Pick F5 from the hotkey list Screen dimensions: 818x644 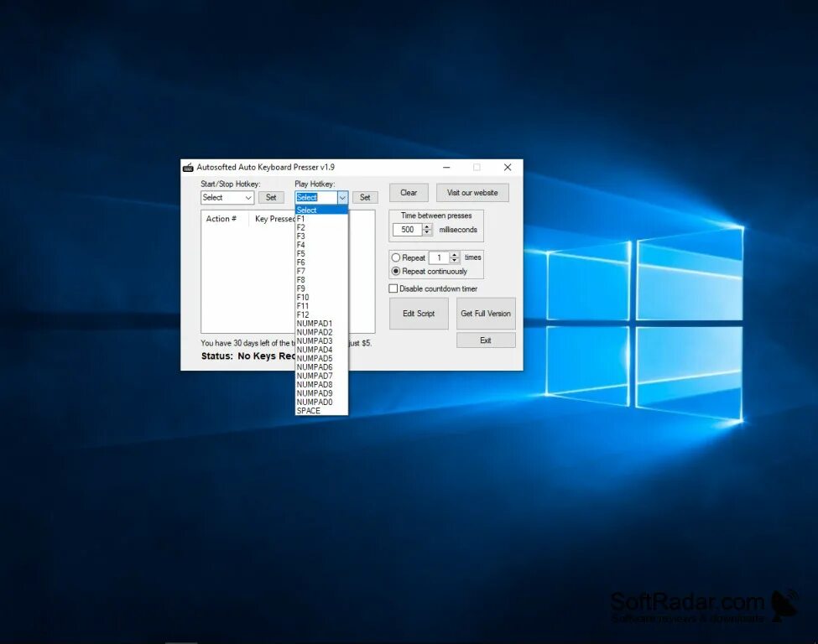[321, 254]
